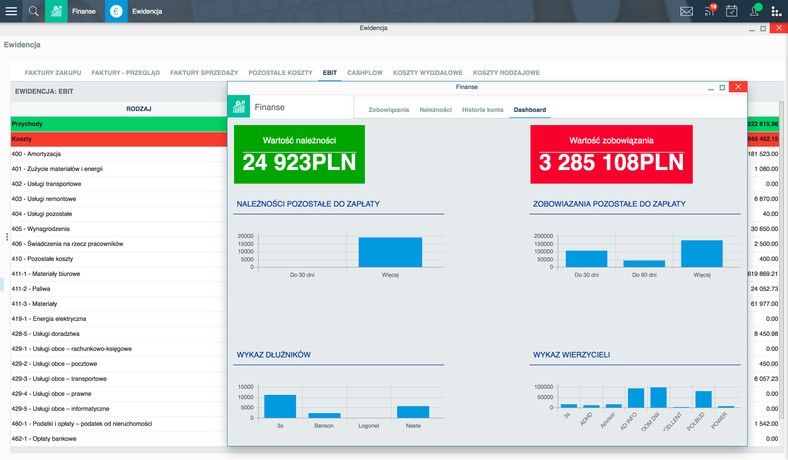Screen dimensions: 788x460
Task: Select row 462-1 - Opłaty bankowe
Action: [x=119, y=439]
